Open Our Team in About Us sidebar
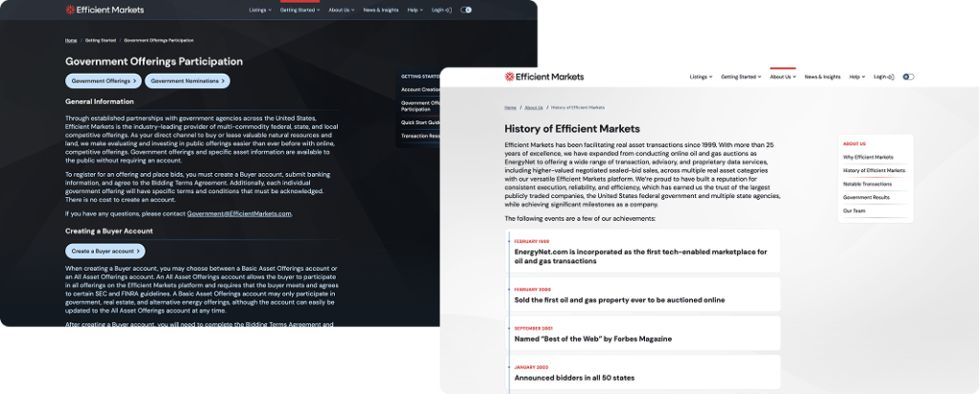The image size is (980, 394). point(854,211)
